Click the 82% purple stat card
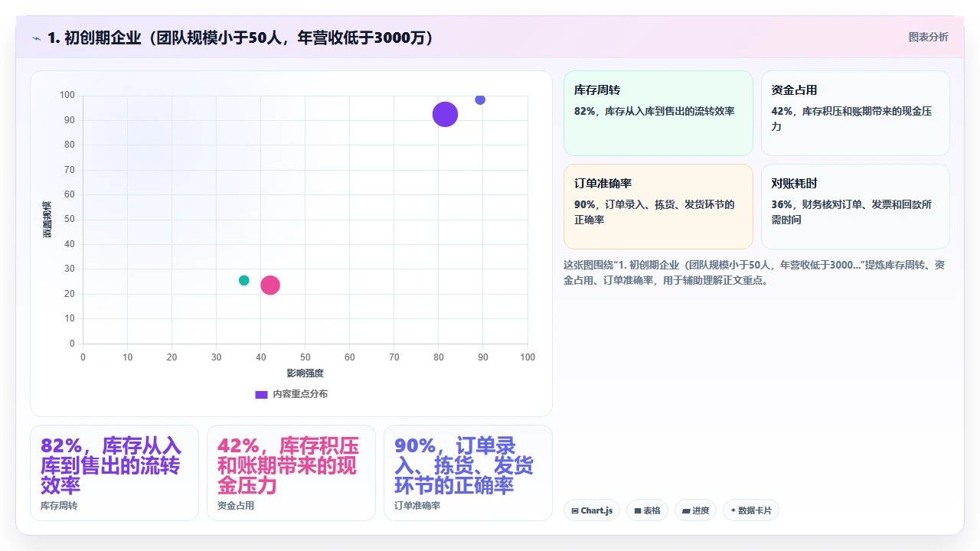Image resolution: width=980 pixels, height=551 pixels. click(x=114, y=473)
